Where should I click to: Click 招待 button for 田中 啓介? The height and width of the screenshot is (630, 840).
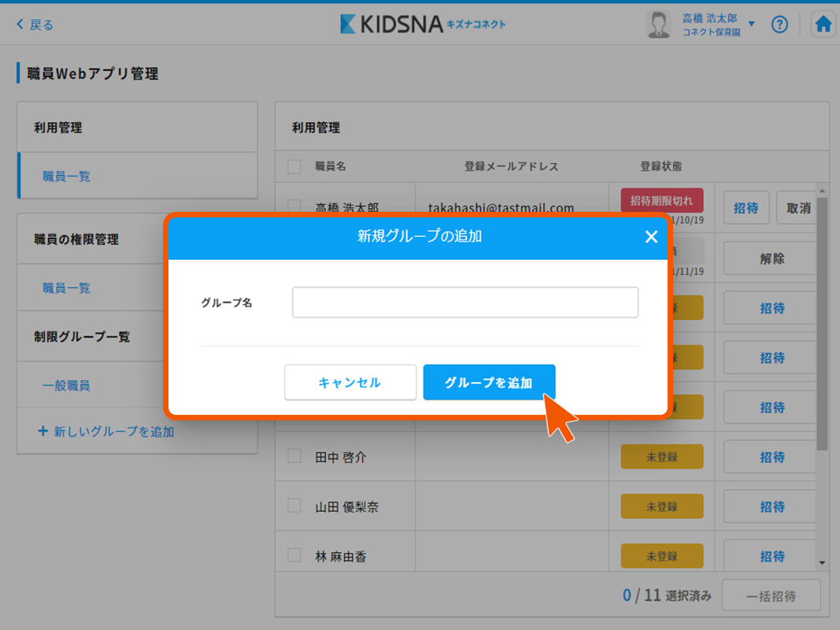[772, 457]
